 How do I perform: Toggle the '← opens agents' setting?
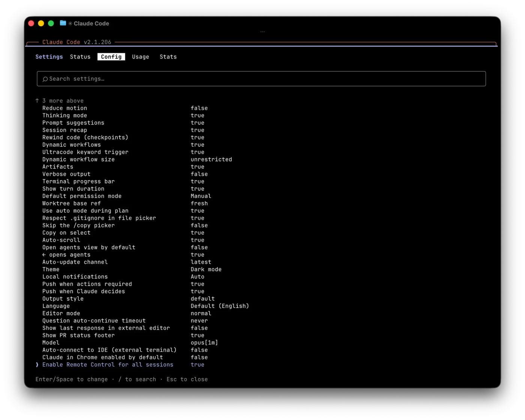coord(123,255)
